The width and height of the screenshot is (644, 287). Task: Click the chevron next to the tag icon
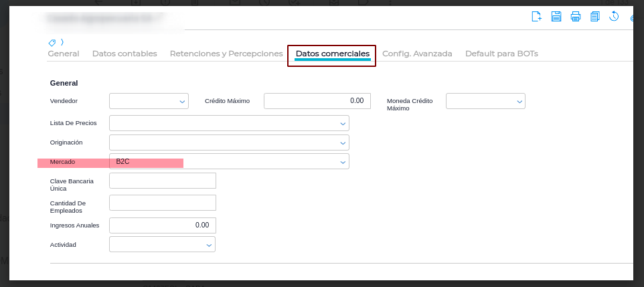click(62, 42)
